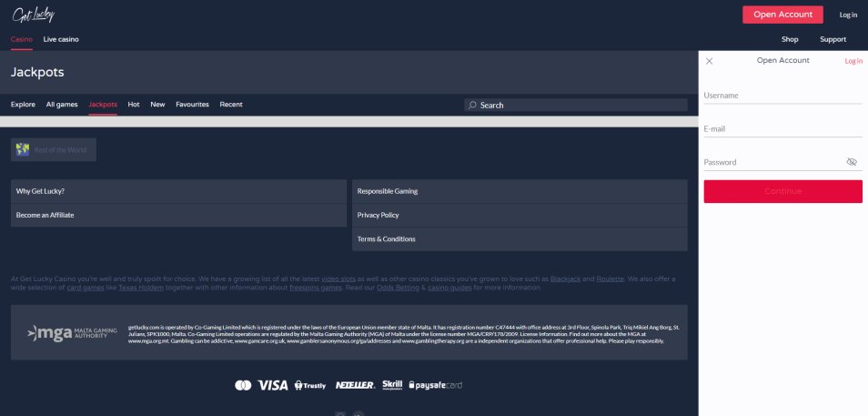Viewport: 868px width, 416px height.
Task: Click the Get Lucky logo
Action: (34, 15)
